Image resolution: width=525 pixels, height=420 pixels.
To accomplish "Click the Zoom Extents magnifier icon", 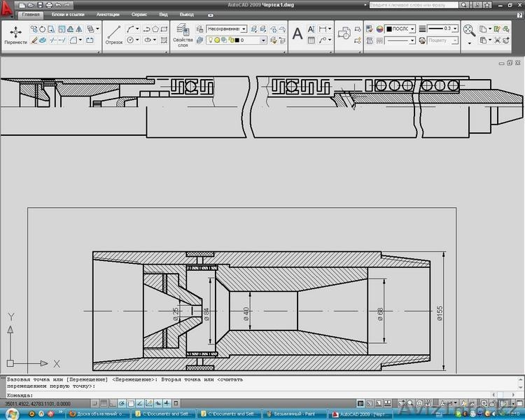I will click(469, 31).
